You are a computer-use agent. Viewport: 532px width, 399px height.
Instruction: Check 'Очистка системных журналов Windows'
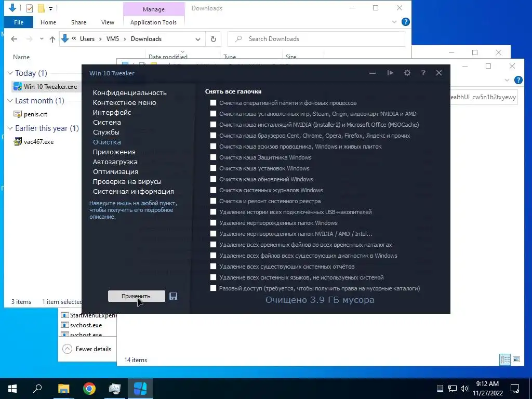pos(213,190)
